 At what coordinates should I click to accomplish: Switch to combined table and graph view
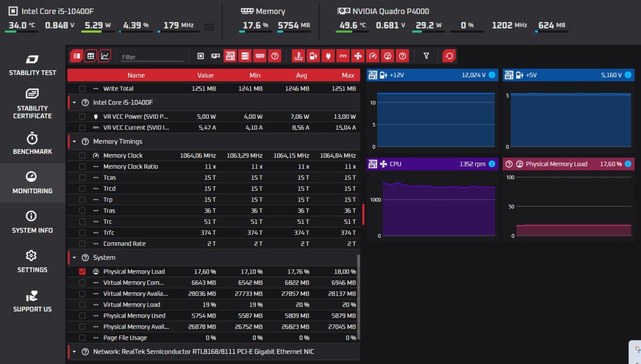coord(76,56)
